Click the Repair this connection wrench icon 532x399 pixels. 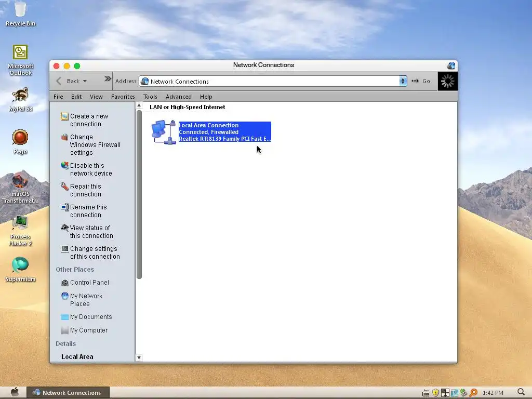pos(64,187)
